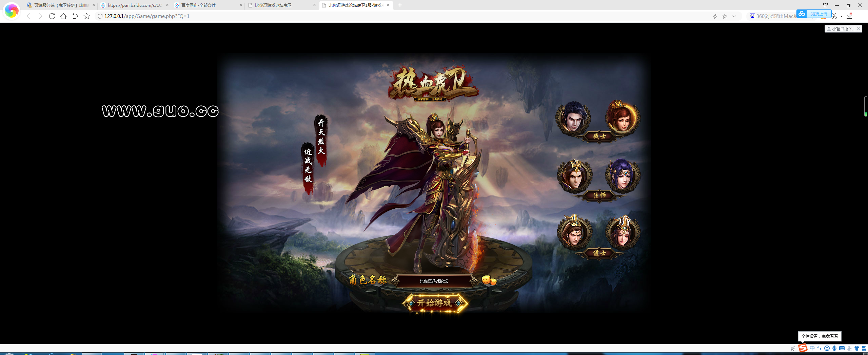Expand the screenshot tool dropdown arrow
868x355 pixels.
(841, 16)
